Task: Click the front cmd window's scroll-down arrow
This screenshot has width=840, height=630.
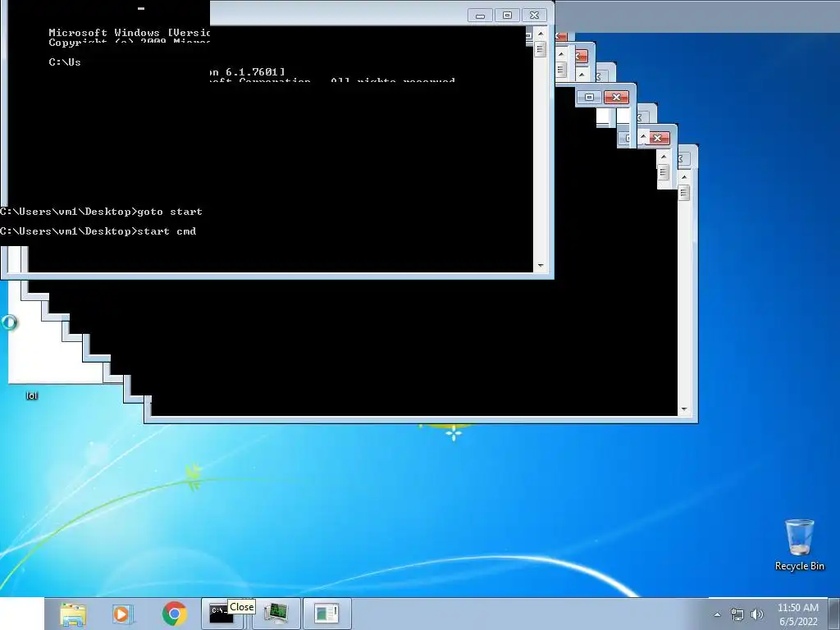Action: (x=541, y=266)
